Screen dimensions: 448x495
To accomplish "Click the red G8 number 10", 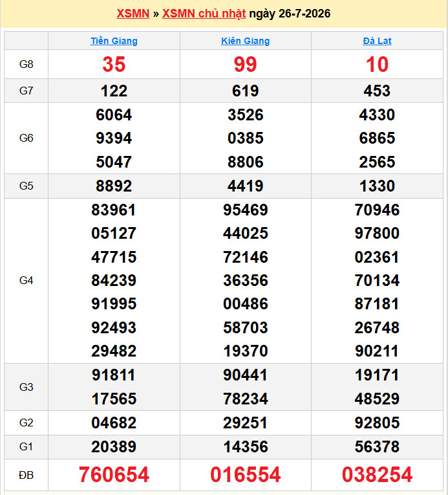I will [377, 64].
